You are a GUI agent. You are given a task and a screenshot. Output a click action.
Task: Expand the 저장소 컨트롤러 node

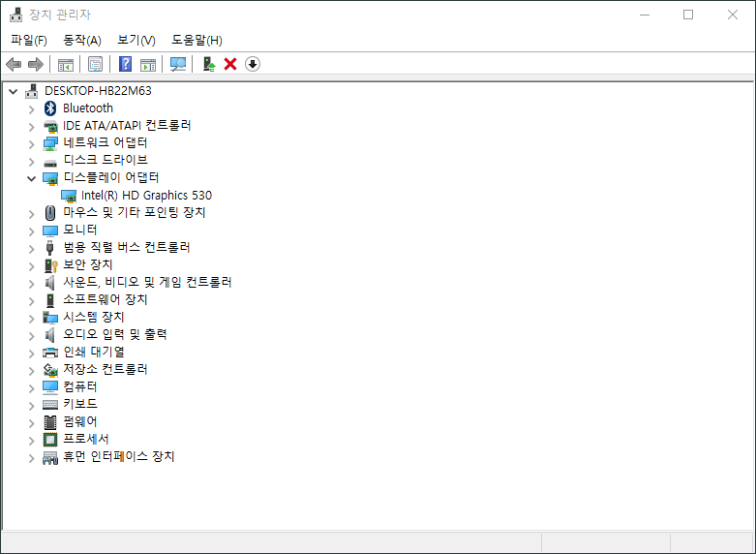tap(32, 371)
